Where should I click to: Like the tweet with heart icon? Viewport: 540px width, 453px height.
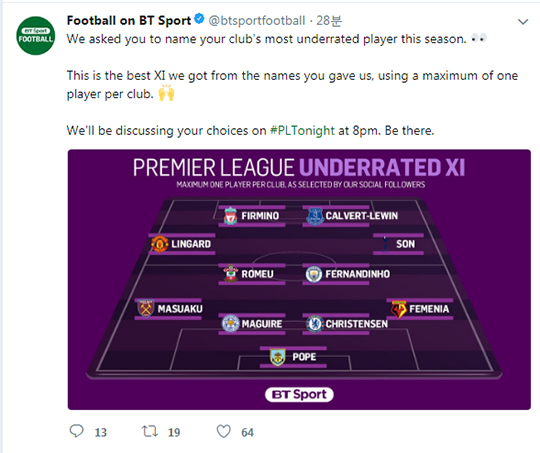[224, 432]
